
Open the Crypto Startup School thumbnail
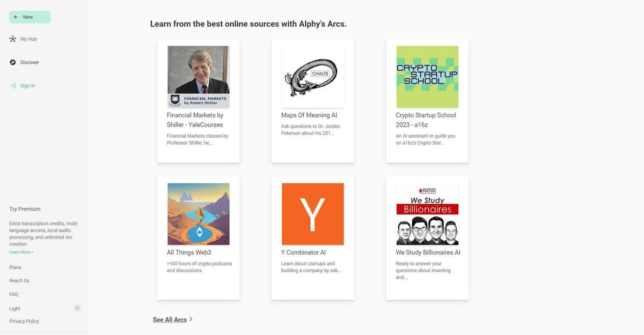tap(428, 77)
